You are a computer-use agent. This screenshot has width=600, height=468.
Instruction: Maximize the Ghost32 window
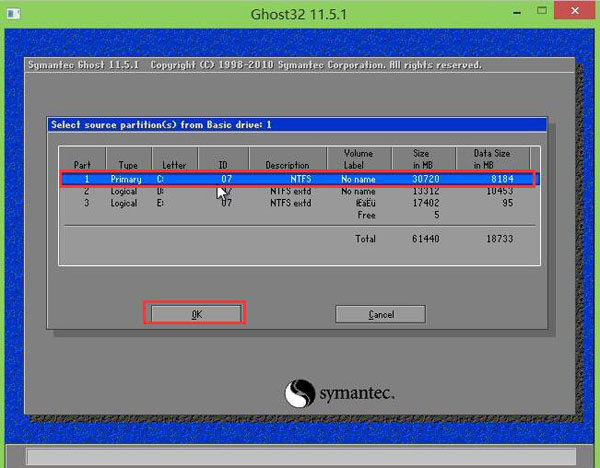[541, 11]
